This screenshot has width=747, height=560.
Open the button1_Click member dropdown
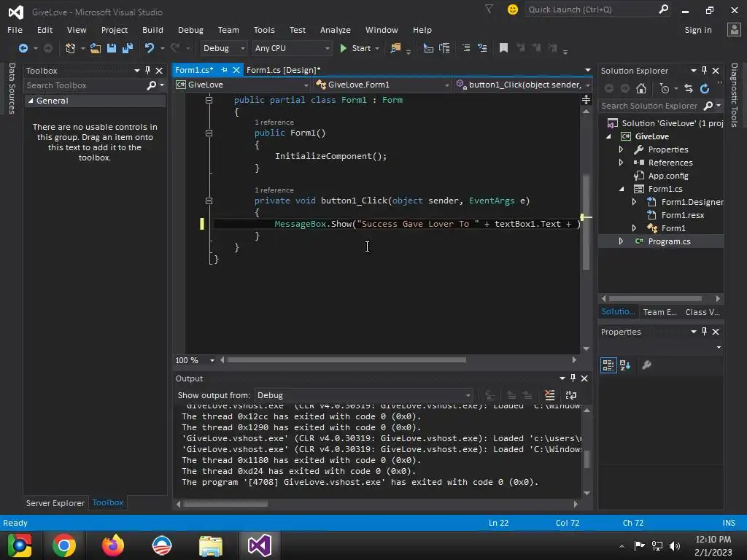pyautogui.click(x=523, y=85)
